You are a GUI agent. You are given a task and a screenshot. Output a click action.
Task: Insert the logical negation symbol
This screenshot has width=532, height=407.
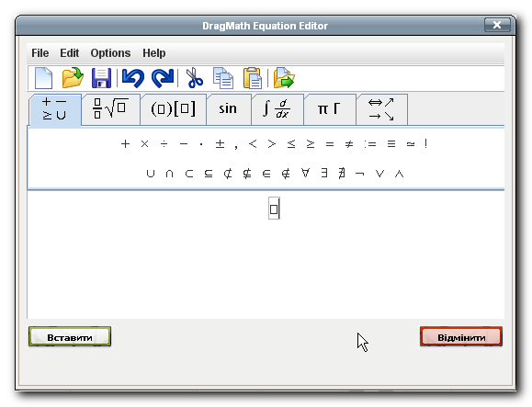359,175
